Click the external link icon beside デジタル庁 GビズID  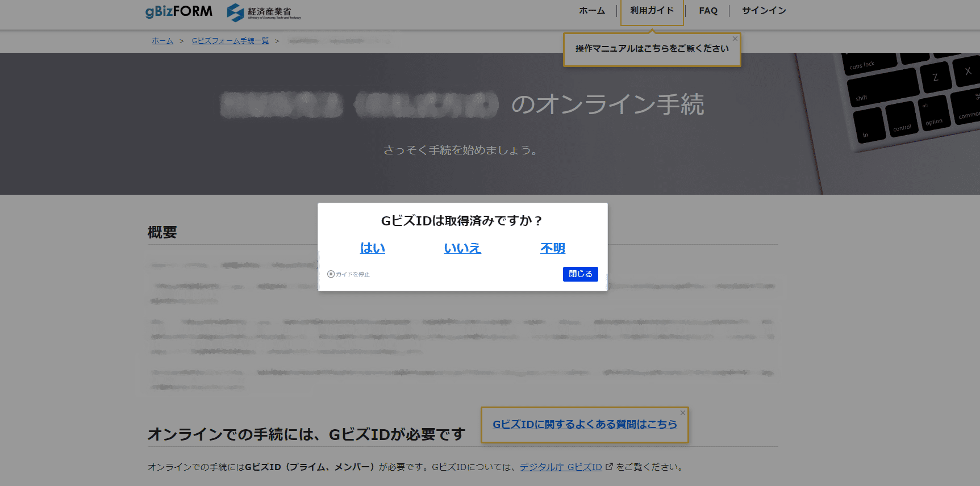click(609, 467)
